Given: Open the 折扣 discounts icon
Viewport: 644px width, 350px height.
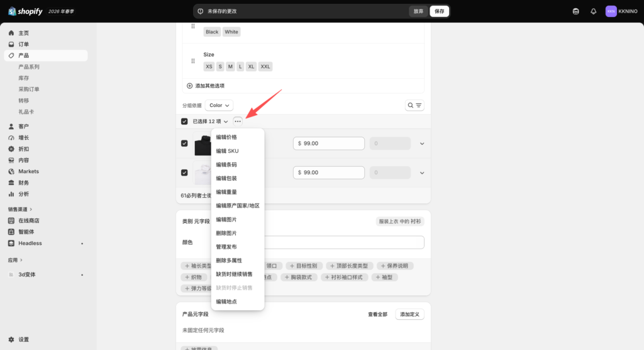Looking at the screenshot, I should 11,149.
